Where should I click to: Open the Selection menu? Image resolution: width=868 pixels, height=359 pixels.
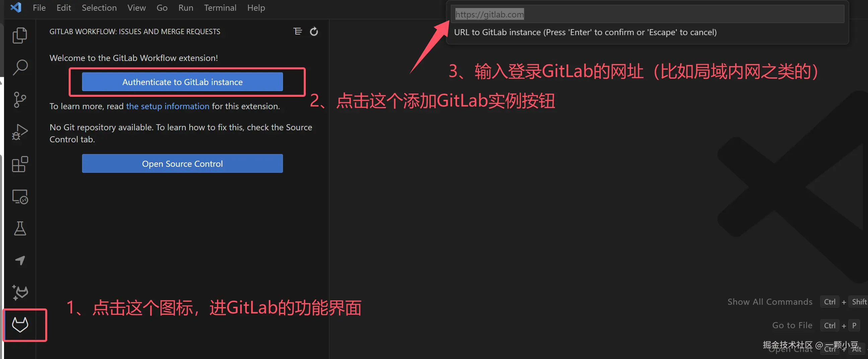99,8
